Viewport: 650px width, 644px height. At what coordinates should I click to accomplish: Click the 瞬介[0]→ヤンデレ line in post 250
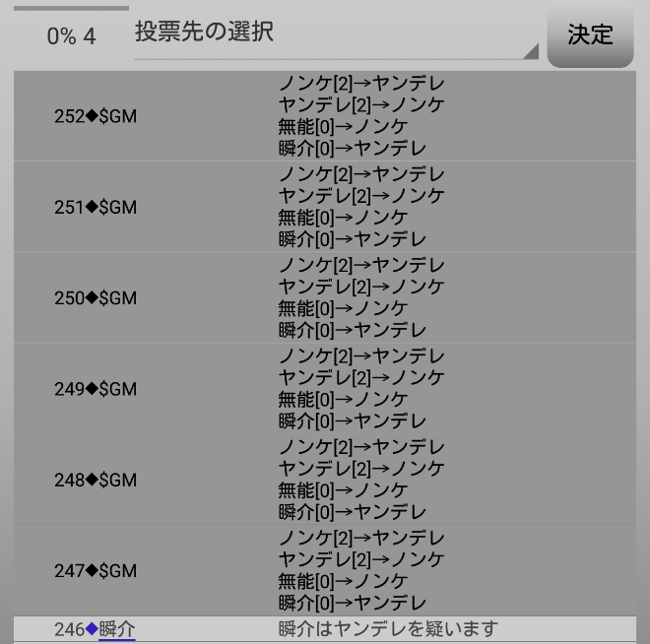(352, 330)
